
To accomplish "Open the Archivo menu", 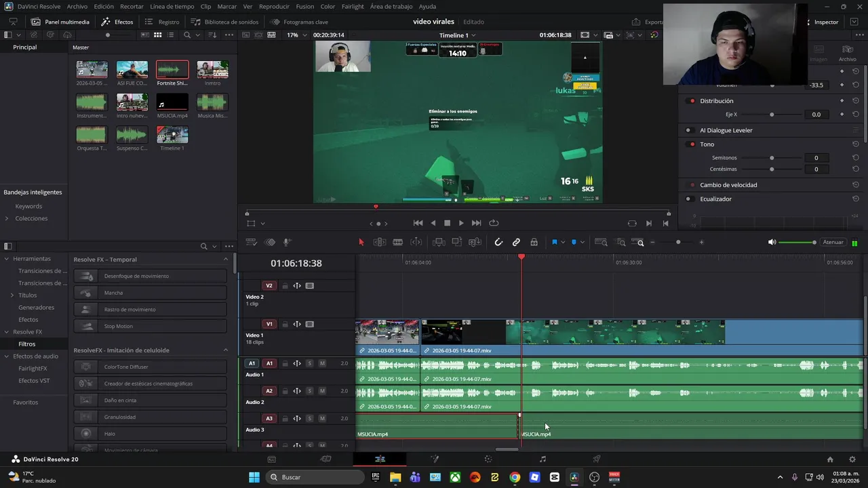I will click(77, 6).
